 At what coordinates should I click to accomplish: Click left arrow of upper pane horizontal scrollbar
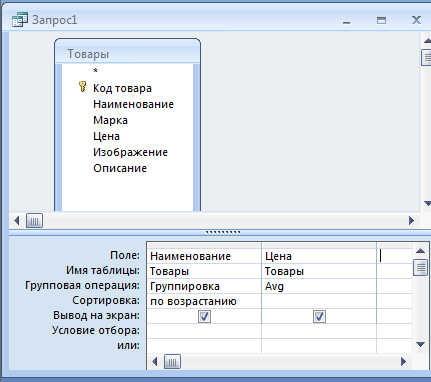[17, 220]
